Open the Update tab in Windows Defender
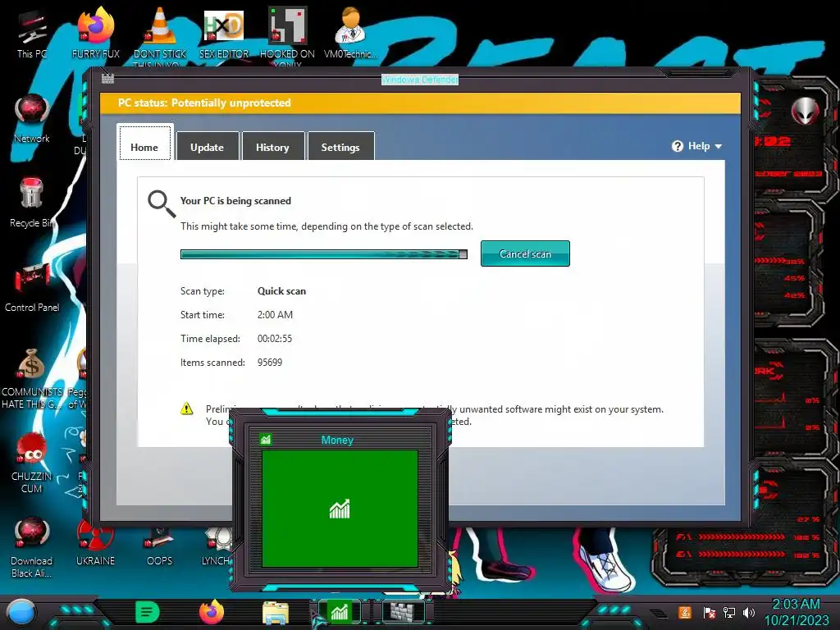Viewport: 840px width, 630px height. click(208, 147)
